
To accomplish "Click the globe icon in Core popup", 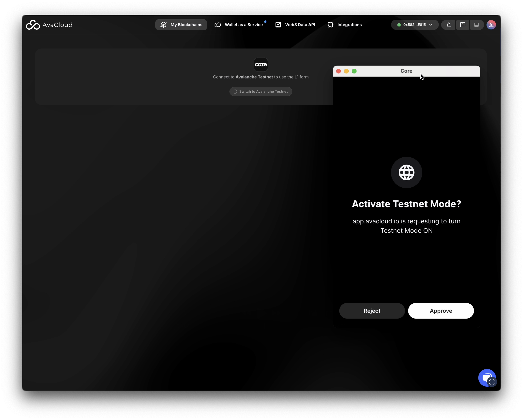I will pyautogui.click(x=406, y=173).
